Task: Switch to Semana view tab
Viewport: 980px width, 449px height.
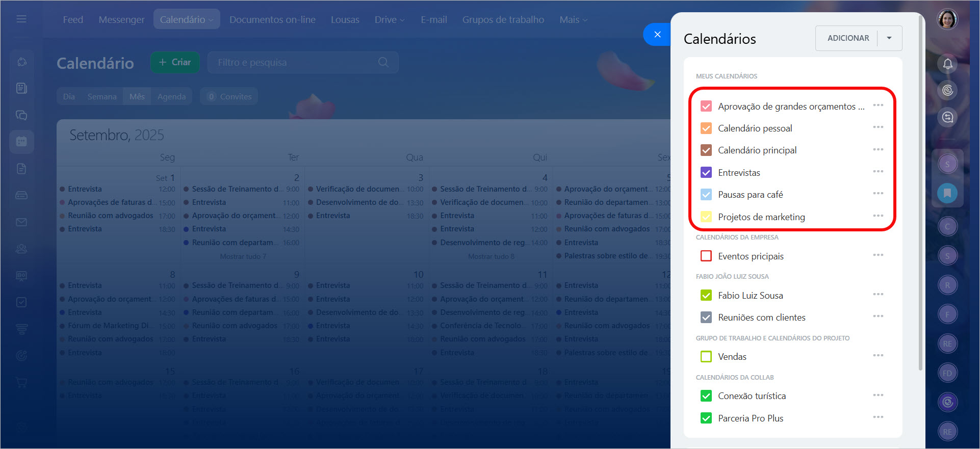Action: tap(102, 96)
